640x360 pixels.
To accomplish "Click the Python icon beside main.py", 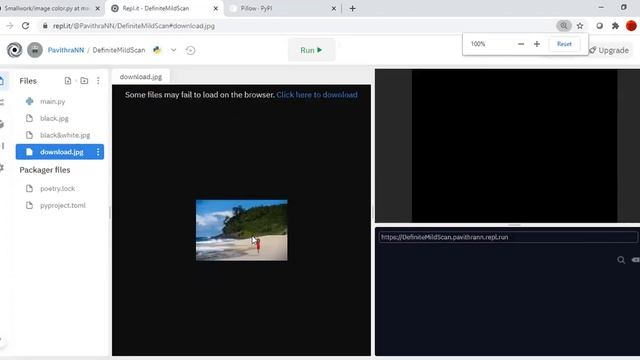I will [x=29, y=101].
